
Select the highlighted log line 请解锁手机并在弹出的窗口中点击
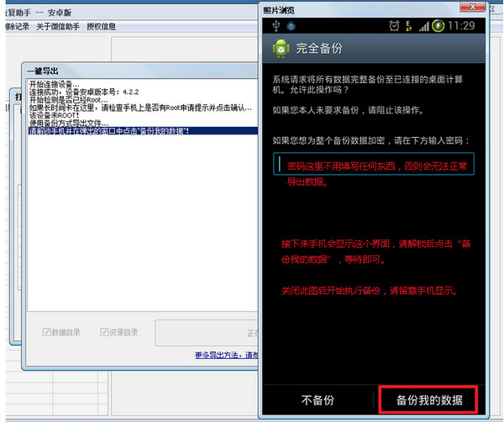143,131
